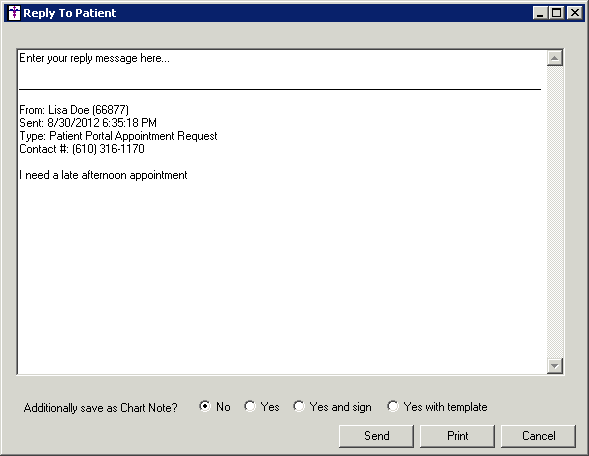The height and width of the screenshot is (456, 589).
Task: Maximize the Reply To Patient window
Action: tap(556, 13)
